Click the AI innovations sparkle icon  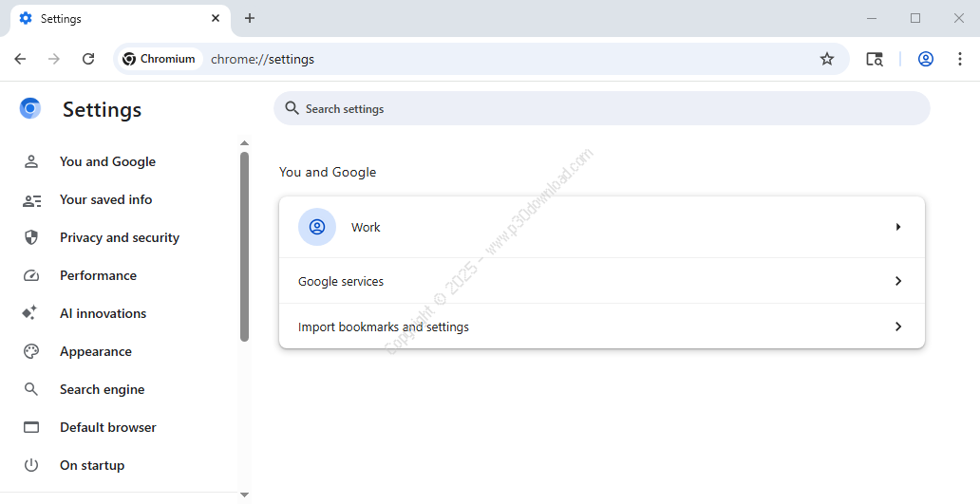(31, 313)
